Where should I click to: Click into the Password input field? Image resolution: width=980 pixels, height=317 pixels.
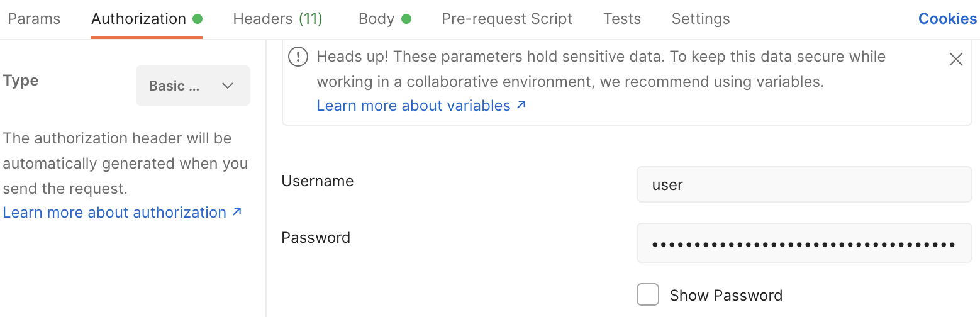(804, 243)
